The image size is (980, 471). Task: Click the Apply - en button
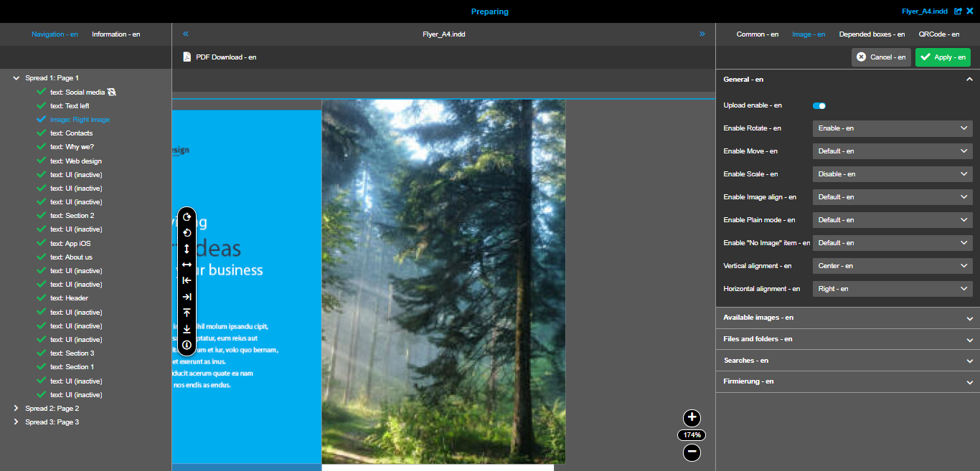pos(943,57)
